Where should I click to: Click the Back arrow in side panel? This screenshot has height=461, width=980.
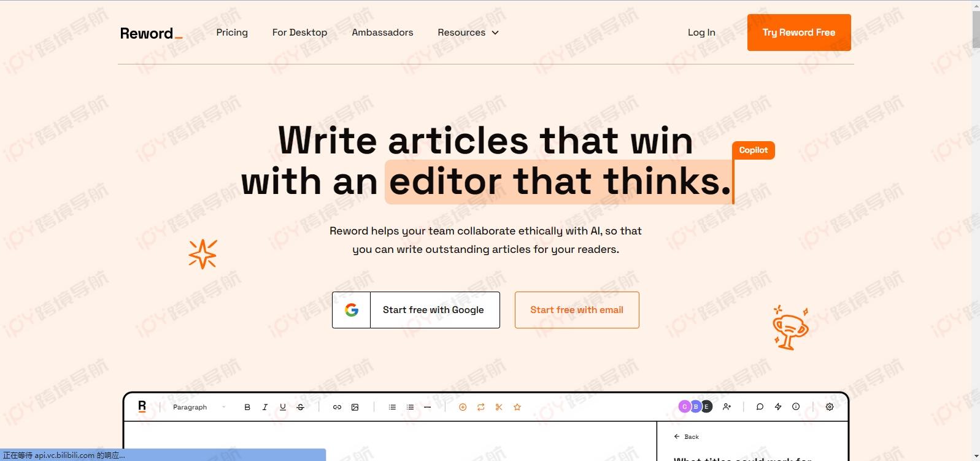pos(677,436)
